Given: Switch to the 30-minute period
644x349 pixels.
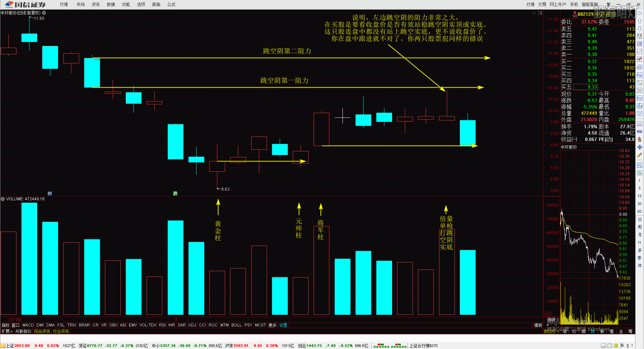Looking at the screenshot, I should 639,204.
